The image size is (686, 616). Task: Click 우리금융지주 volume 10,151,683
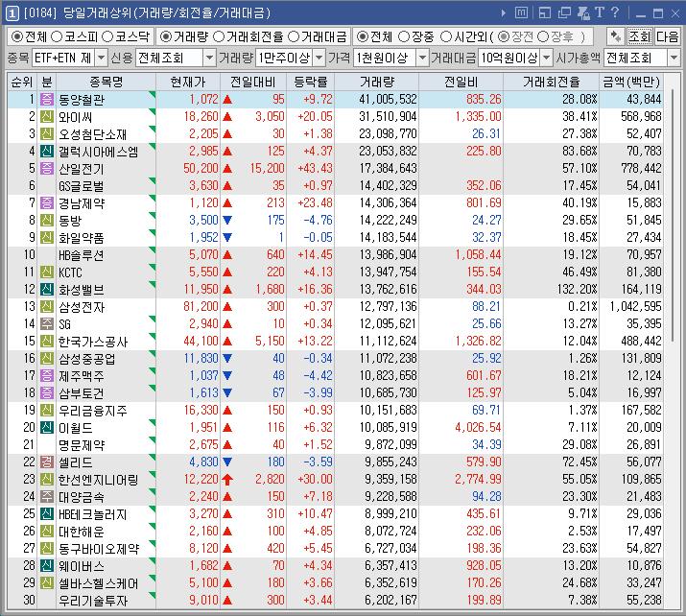(388, 411)
